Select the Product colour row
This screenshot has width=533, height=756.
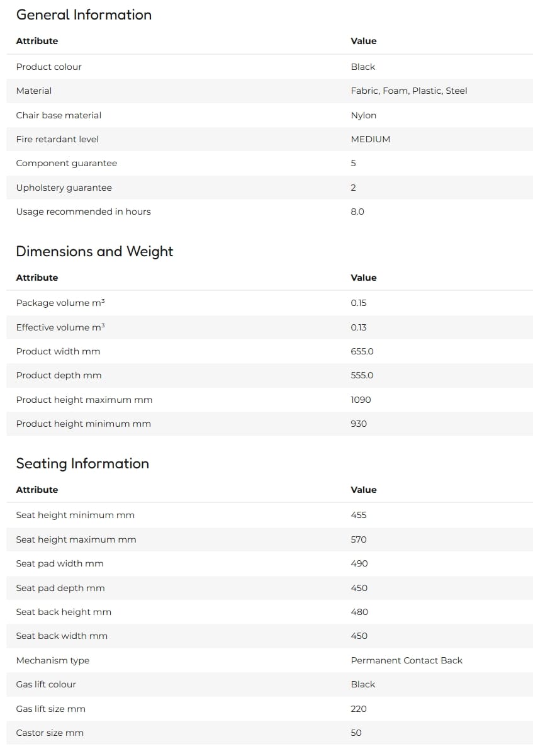click(269, 67)
